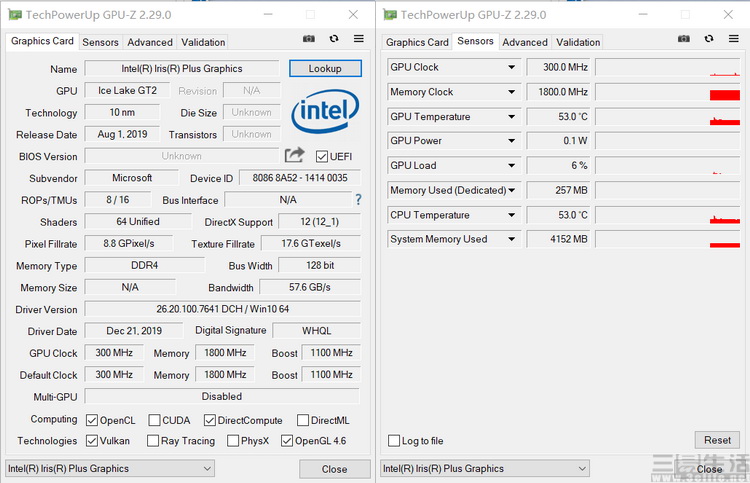Image resolution: width=750 pixels, height=483 pixels.
Task: Click the Name field Intel(R) Iris(R) Plus Graphics
Action: tap(182, 68)
